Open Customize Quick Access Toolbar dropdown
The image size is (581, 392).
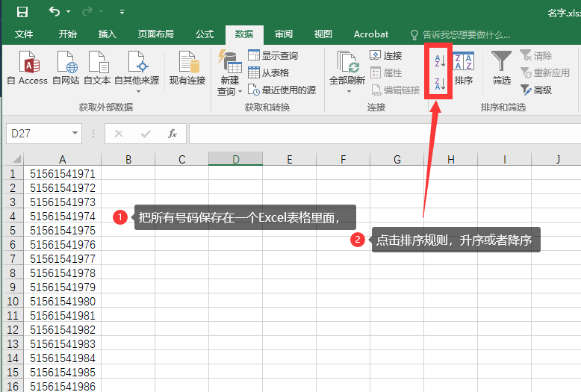coord(122,12)
